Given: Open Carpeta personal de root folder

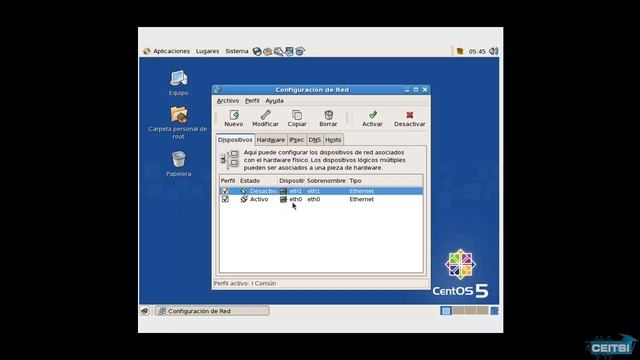Looking at the screenshot, I should pyautogui.click(x=178, y=122).
